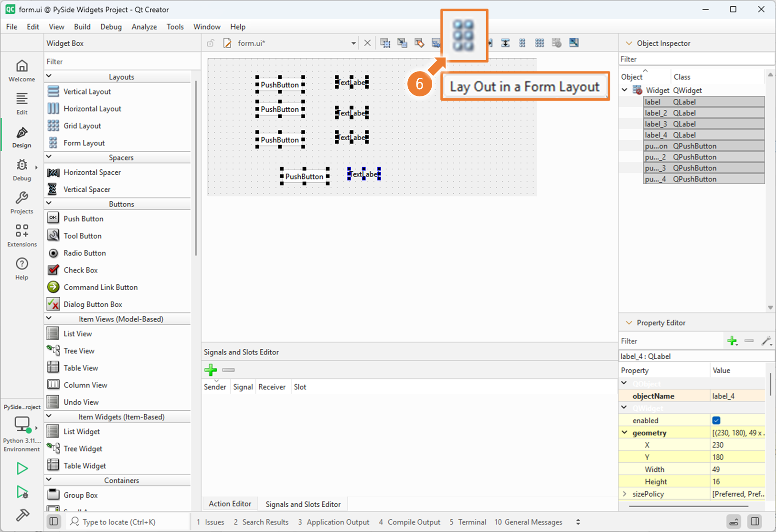Viewport: 776px width, 532px height.
Task: Open the Tools menu
Action: pyautogui.click(x=175, y=27)
